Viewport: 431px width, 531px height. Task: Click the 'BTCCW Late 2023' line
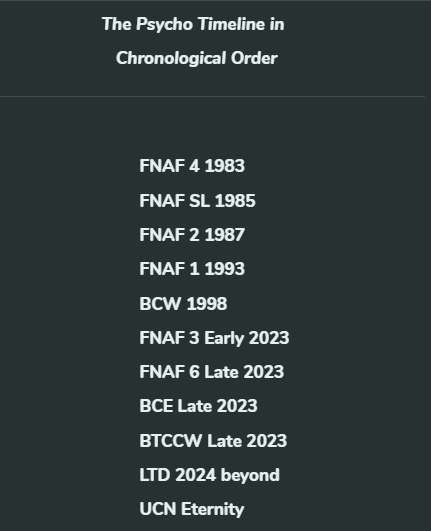213,441
